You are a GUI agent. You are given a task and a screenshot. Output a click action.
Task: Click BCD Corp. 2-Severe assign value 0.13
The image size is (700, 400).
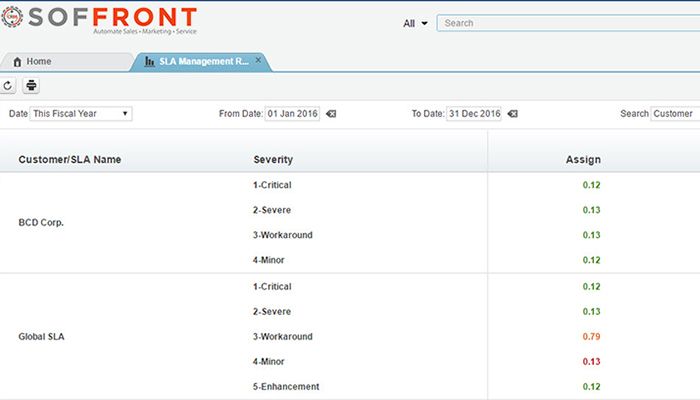click(x=592, y=210)
